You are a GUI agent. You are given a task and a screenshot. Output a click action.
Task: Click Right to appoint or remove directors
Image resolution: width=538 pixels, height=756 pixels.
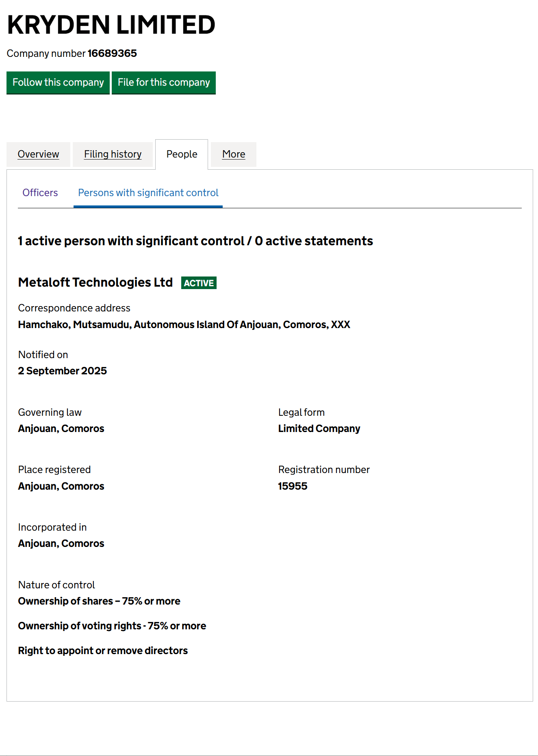[103, 651]
